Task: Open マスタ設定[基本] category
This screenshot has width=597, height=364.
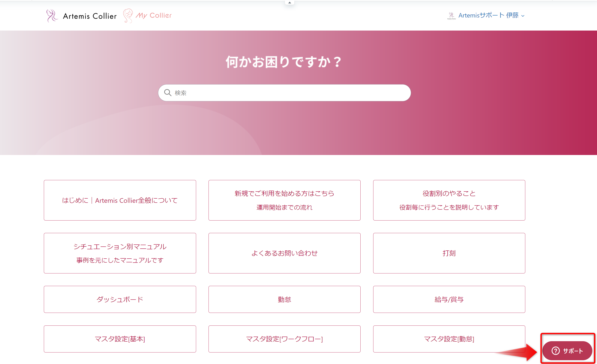Action: (x=120, y=339)
